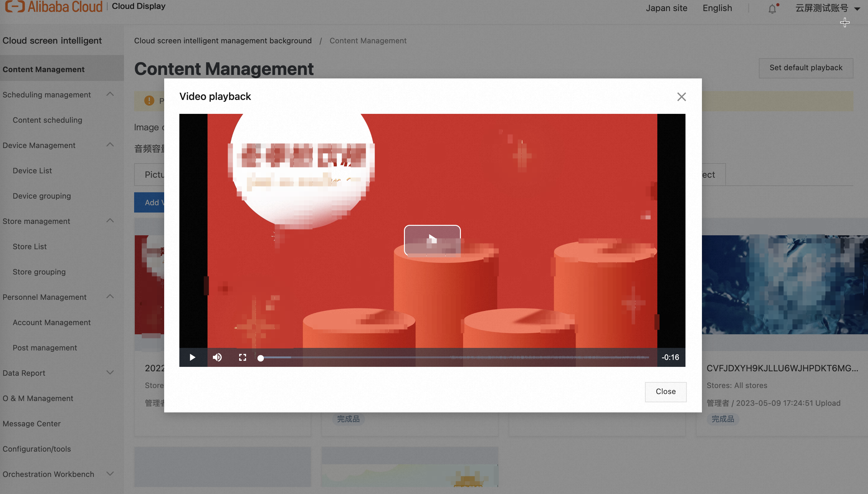Click the red video thumbnail behind dialog
Screen dimensions: 868x494
[x=149, y=285]
